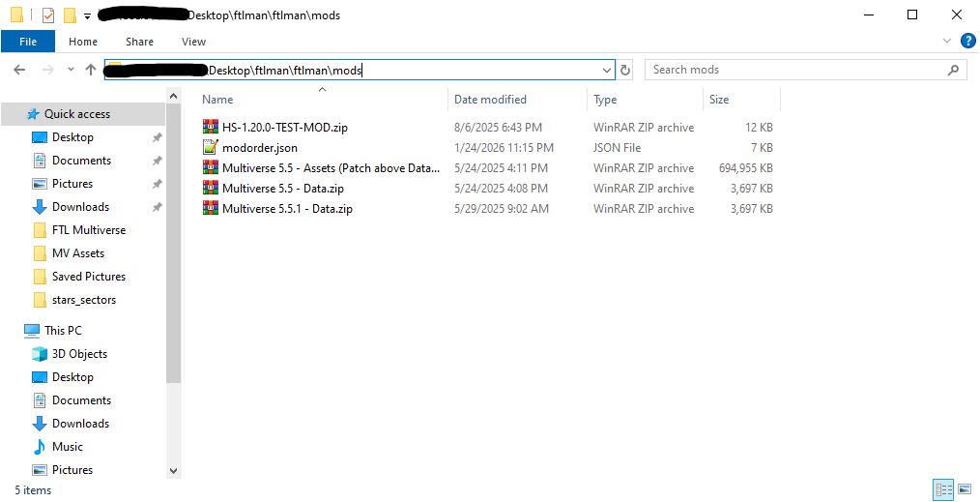
Task: Select the modorder.json file icon
Action: click(x=211, y=148)
